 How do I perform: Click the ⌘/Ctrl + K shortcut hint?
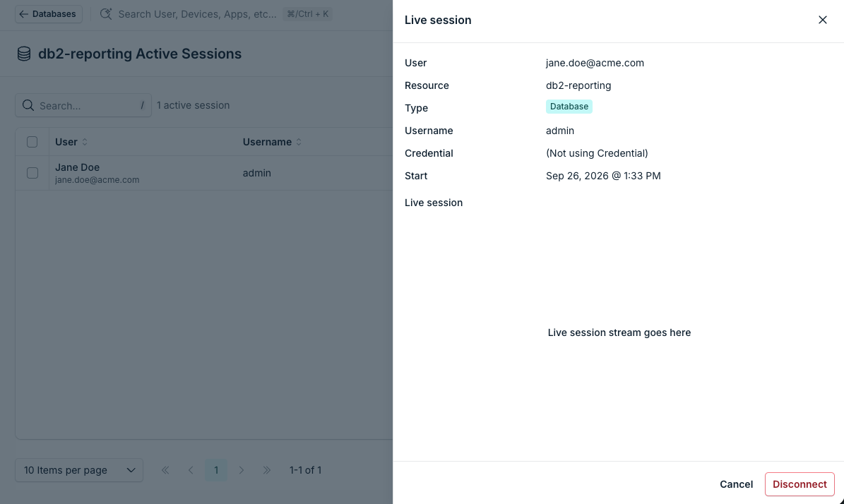307,14
